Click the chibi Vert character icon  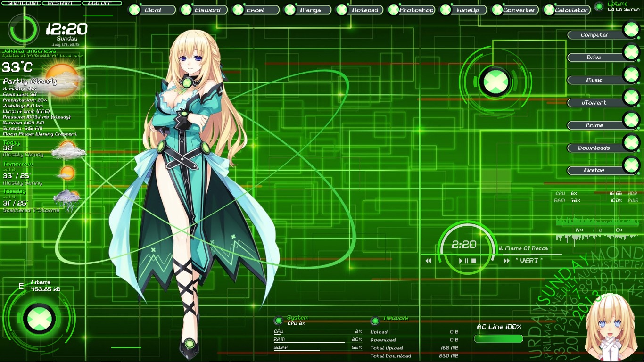[611, 328]
